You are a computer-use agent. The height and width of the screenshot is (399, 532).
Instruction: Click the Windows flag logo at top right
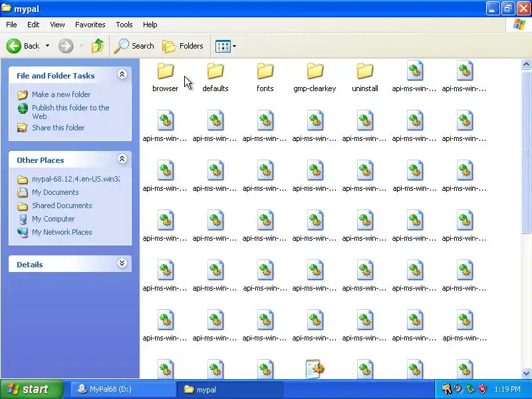point(519,25)
